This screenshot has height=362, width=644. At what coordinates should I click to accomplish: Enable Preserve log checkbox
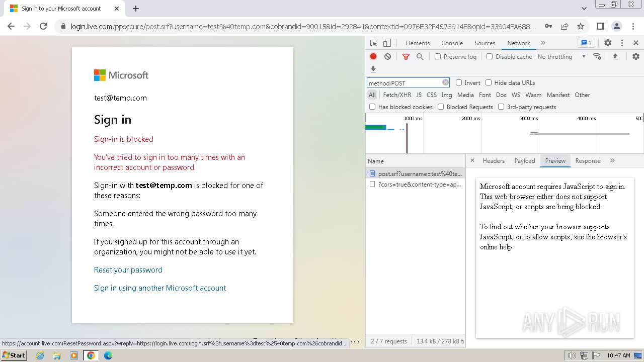[438, 57]
